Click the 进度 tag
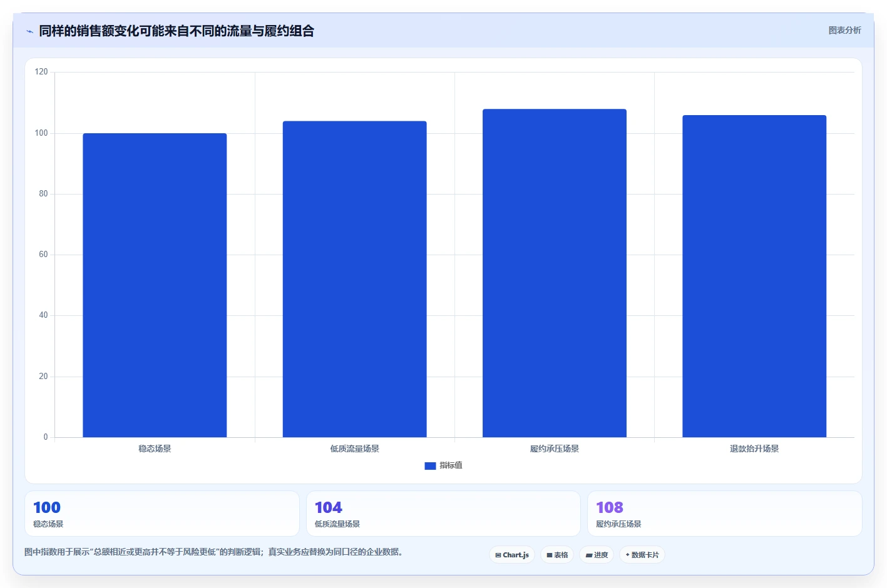The width and height of the screenshot is (887, 588). coord(597,555)
